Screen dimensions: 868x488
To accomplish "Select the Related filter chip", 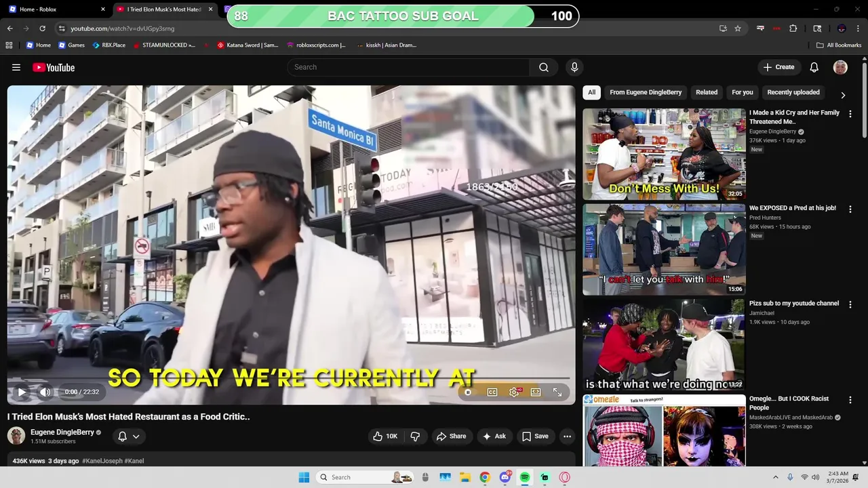I will coord(707,92).
